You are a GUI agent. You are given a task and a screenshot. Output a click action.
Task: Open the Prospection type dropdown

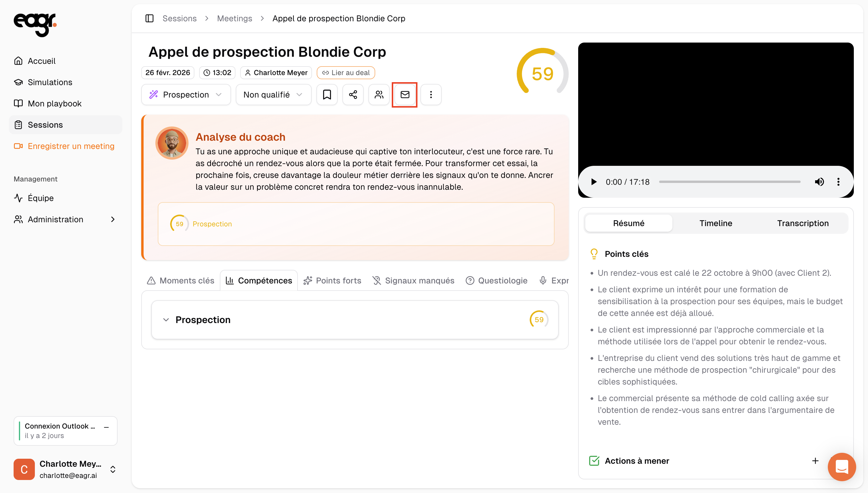[x=186, y=95]
